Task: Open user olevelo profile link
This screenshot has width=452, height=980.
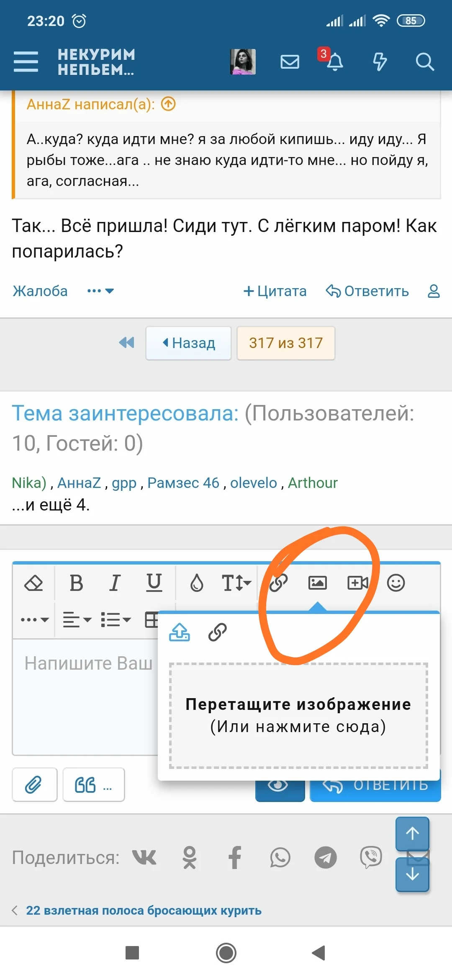Action: point(254,483)
